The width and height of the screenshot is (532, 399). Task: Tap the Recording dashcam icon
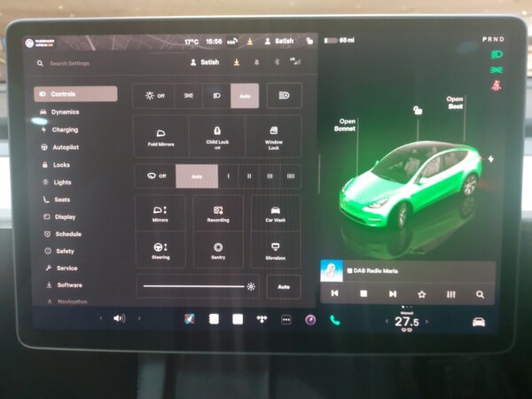click(x=217, y=214)
